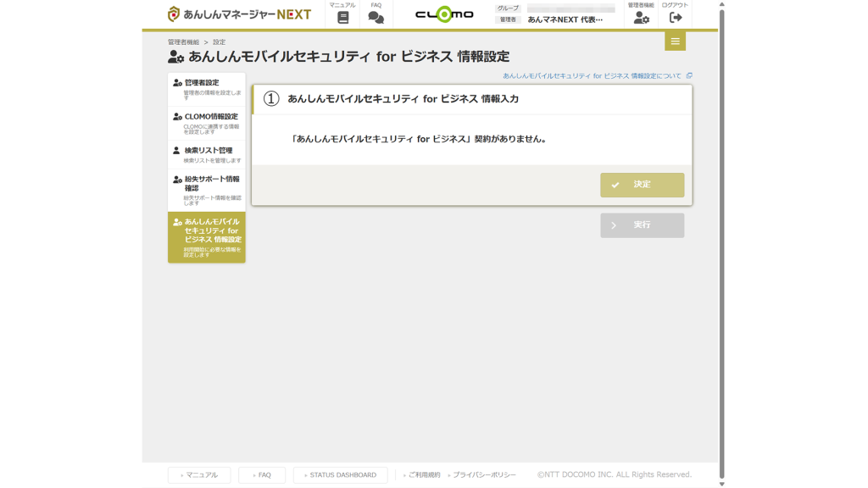Click the 決定 button
Image resolution: width=868 pixels, height=488 pixels.
click(x=643, y=185)
